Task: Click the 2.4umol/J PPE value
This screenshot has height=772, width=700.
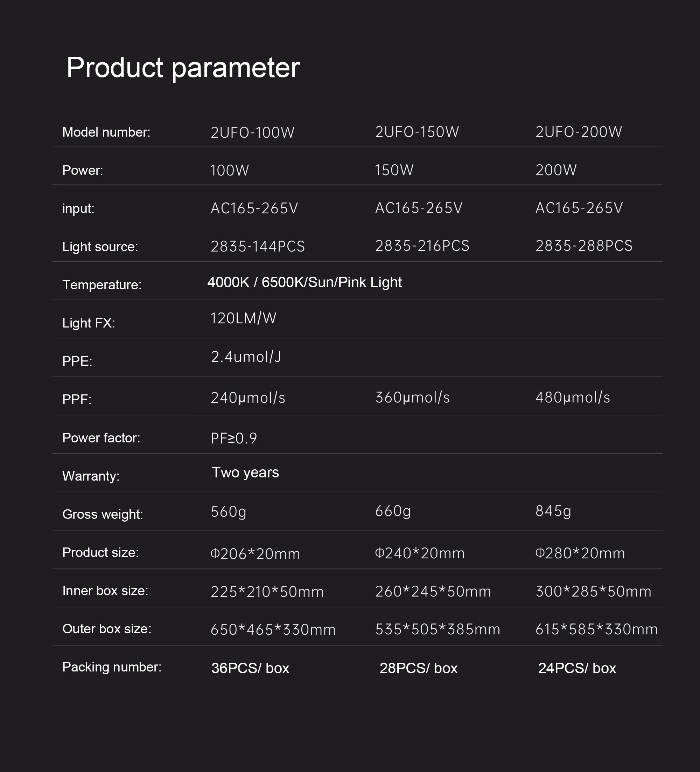Action: 246,357
